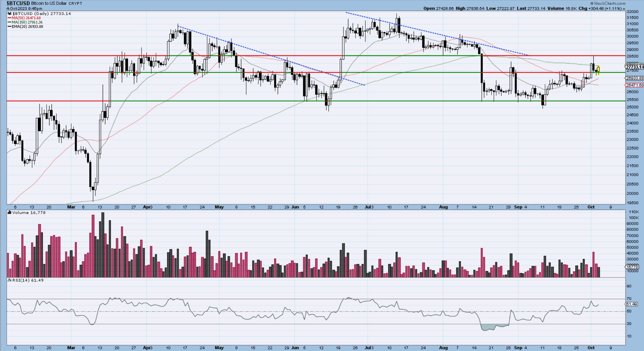Image resolution: width=644 pixels, height=351 pixels.
Task: Click the Jul date label on price axis
Action: 368,207
